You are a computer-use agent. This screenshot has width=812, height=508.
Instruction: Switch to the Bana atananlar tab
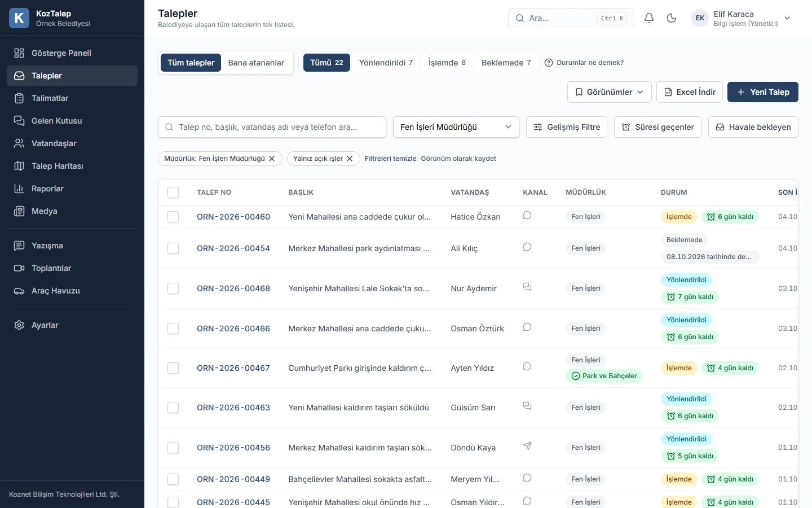point(256,63)
